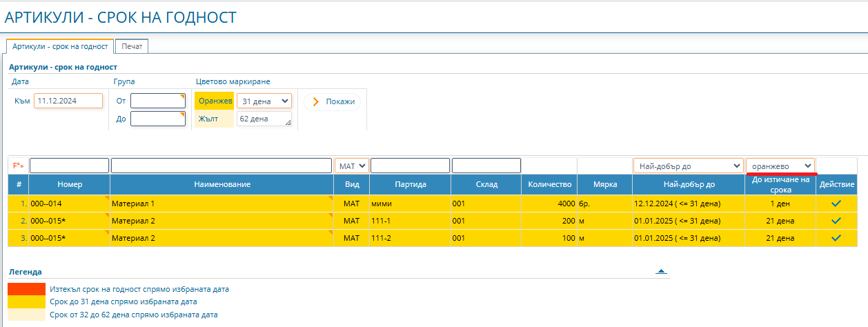Click the Група До input field
The height and width of the screenshot is (327, 868).
pyautogui.click(x=158, y=119)
